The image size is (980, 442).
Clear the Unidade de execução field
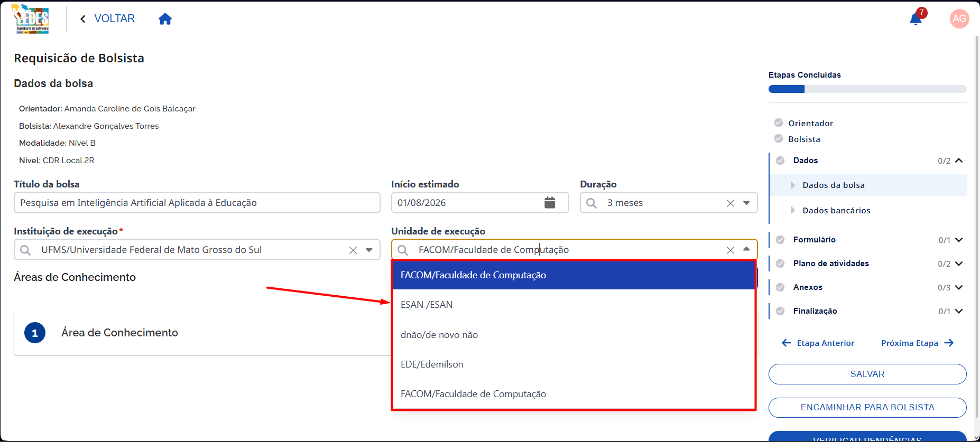click(731, 250)
